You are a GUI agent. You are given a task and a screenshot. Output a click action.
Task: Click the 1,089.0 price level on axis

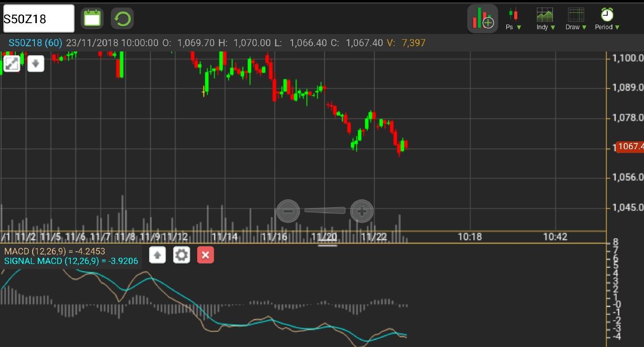point(628,87)
